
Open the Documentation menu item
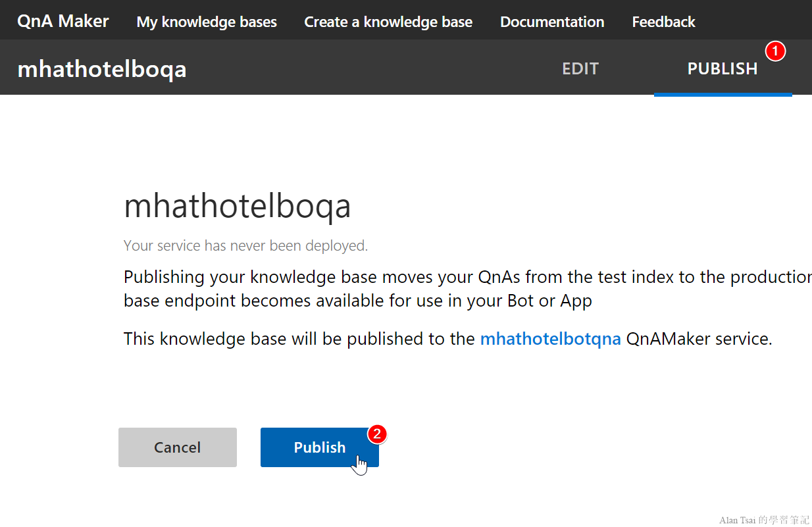(x=552, y=22)
